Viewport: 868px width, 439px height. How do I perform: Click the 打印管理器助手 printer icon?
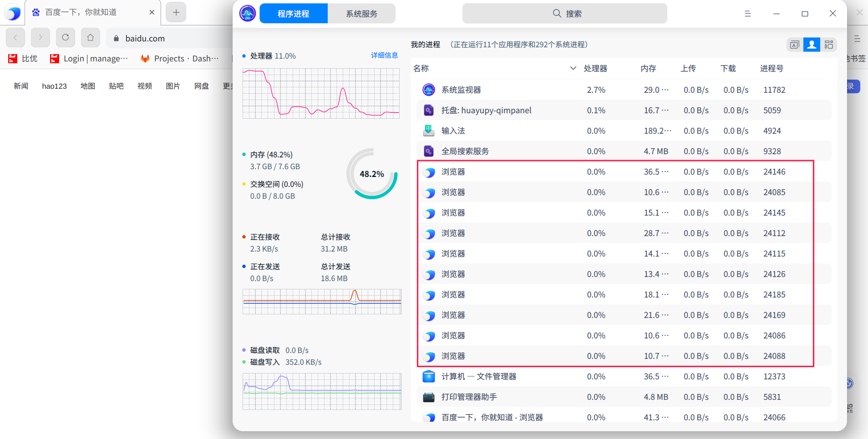click(x=429, y=397)
